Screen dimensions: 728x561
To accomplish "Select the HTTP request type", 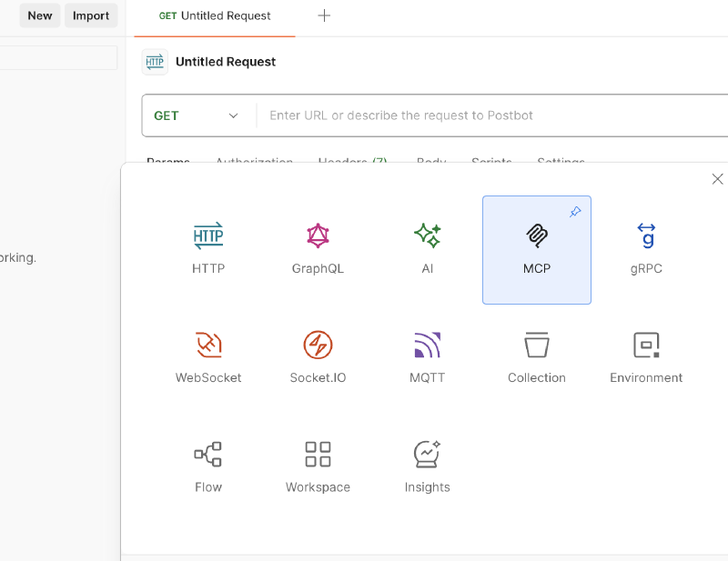I will pyautogui.click(x=208, y=250).
